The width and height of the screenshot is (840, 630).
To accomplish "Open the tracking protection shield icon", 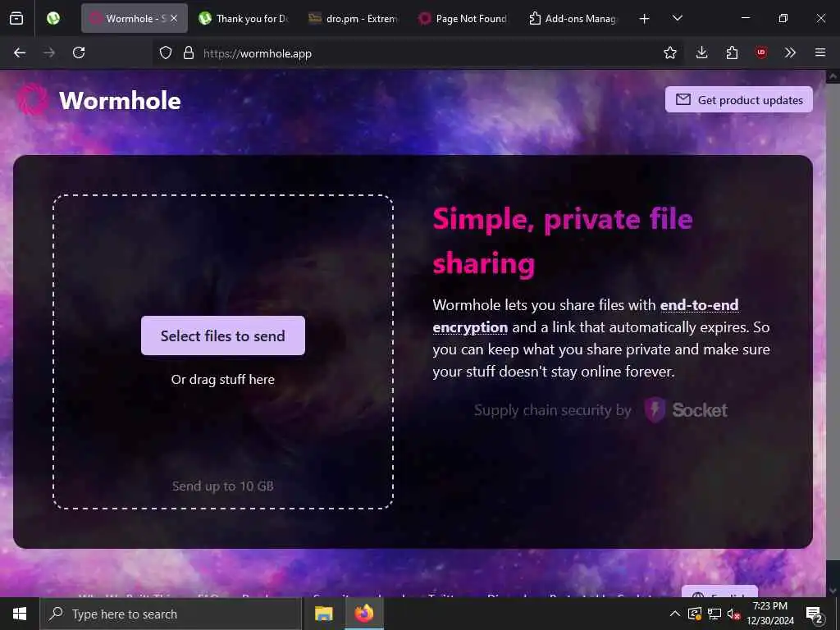I will pos(166,52).
